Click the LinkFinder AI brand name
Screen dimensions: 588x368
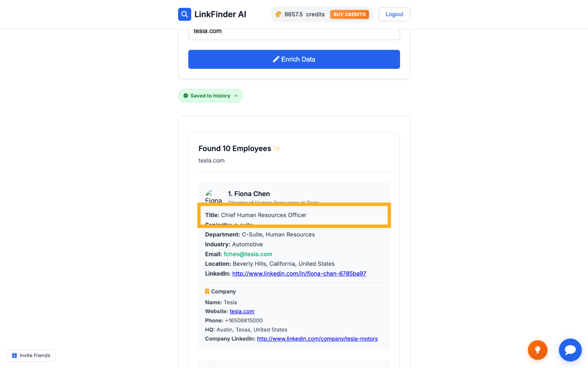tap(220, 14)
